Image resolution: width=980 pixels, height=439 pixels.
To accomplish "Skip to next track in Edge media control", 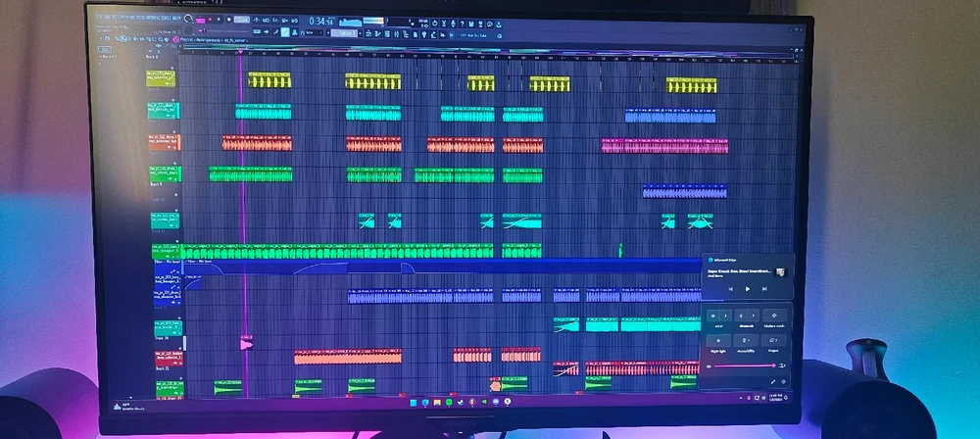I will [764, 289].
